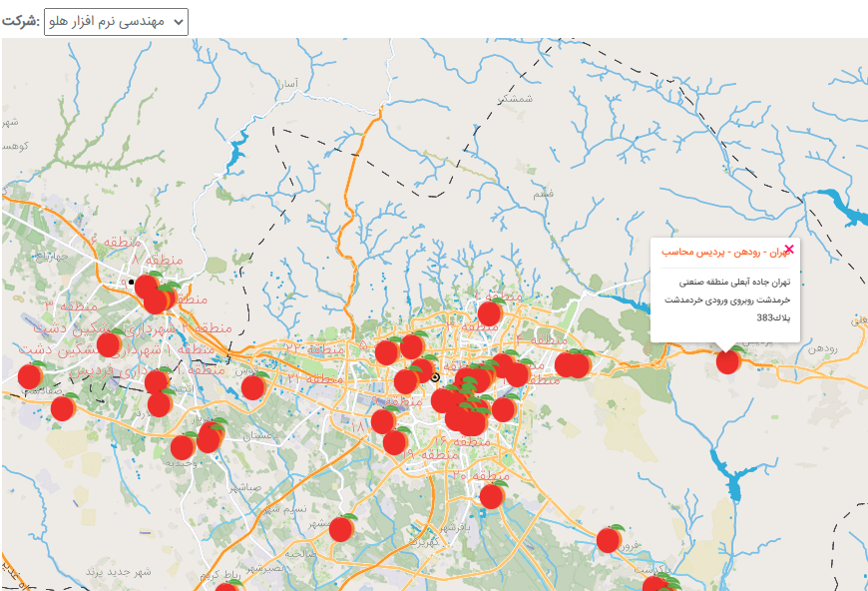Click the peach marker cluster by منطقه ۸
Viewport: 868px width, 591px height.
(x=153, y=293)
